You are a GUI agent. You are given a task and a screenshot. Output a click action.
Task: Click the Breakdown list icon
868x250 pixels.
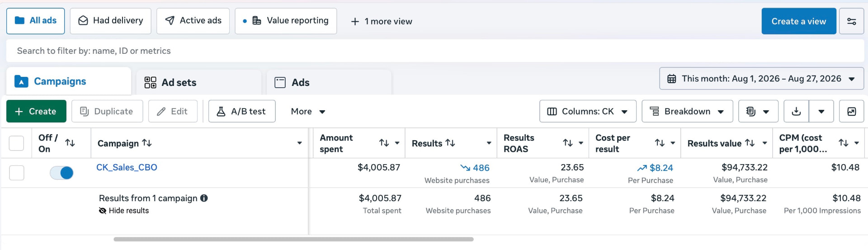click(654, 111)
